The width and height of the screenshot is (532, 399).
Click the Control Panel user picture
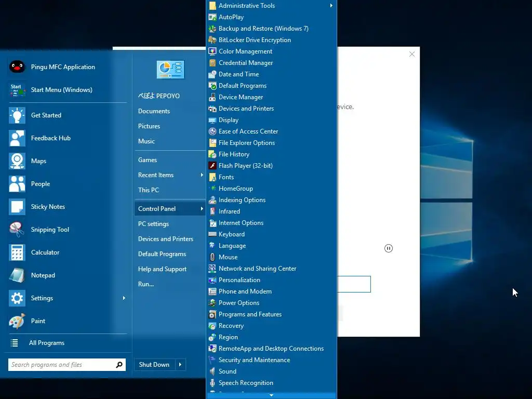(170, 70)
